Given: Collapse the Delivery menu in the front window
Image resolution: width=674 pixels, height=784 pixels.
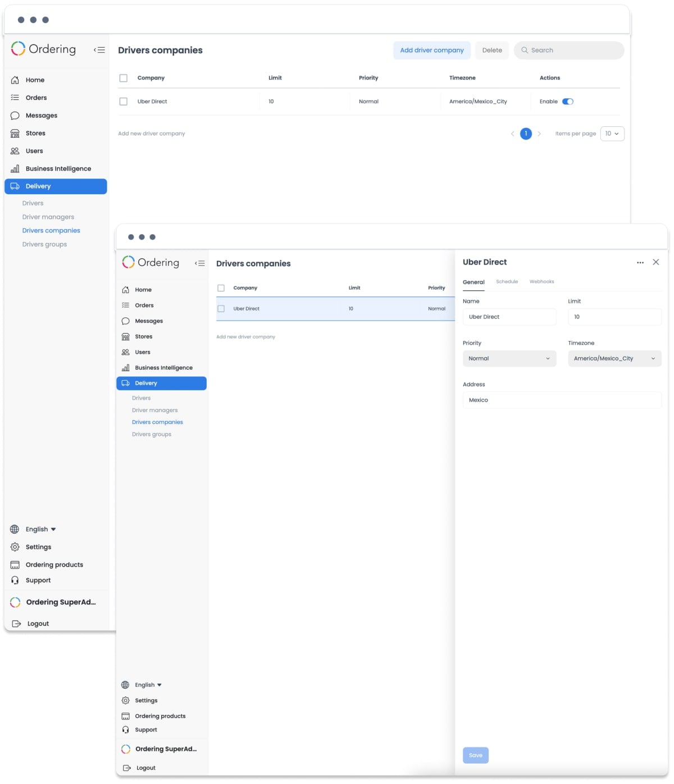Looking at the screenshot, I should point(161,384).
